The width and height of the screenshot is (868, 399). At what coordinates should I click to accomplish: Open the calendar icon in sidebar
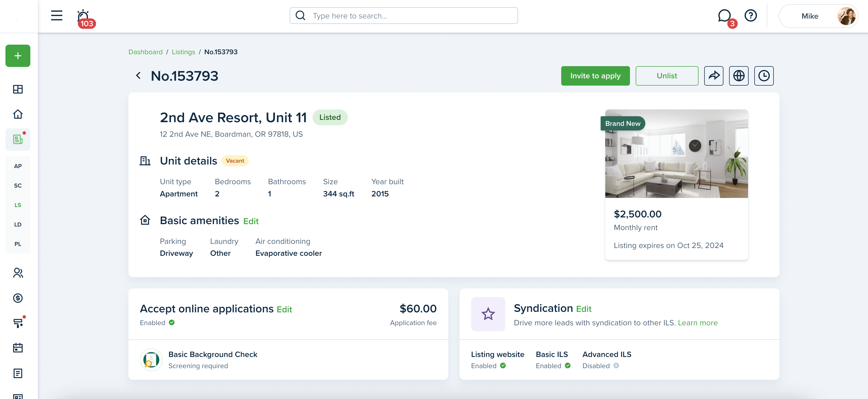pos(18,348)
